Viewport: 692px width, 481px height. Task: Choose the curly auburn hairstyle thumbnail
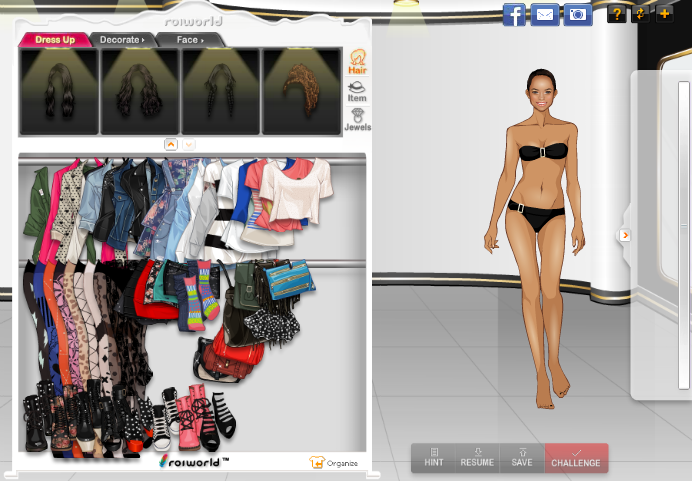(302, 91)
